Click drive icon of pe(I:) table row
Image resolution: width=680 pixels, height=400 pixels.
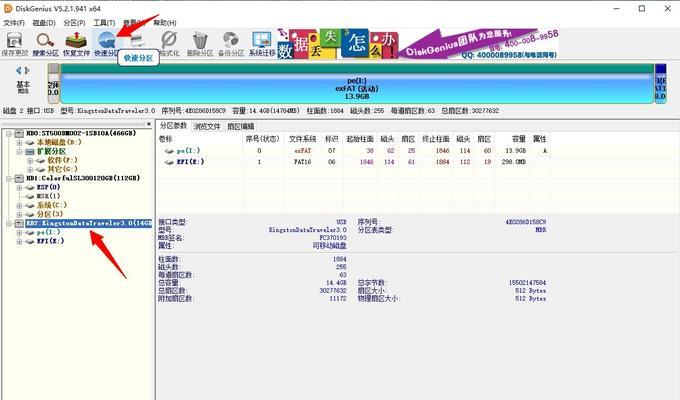coord(169,151)
